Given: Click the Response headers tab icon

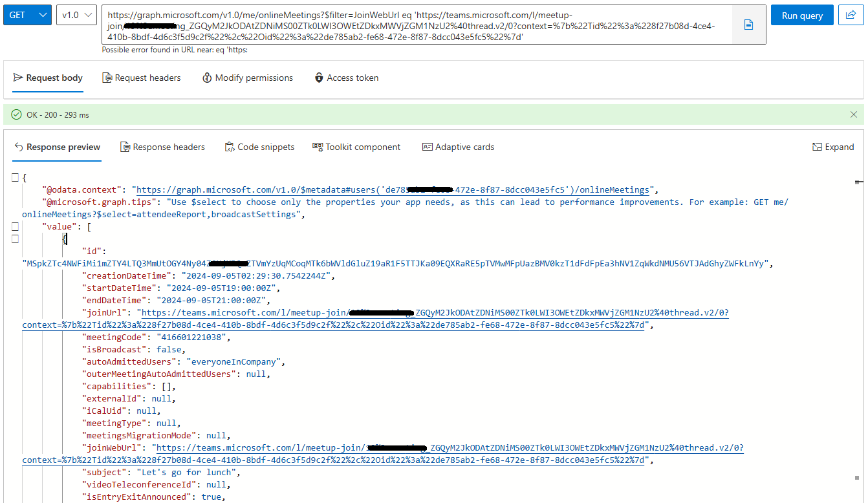Looking at the screenshot, I should pos(125,147).
